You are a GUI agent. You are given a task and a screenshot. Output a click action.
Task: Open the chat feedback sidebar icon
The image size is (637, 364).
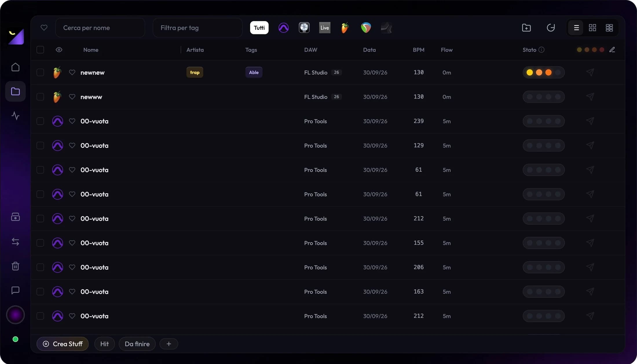(15, 290)
